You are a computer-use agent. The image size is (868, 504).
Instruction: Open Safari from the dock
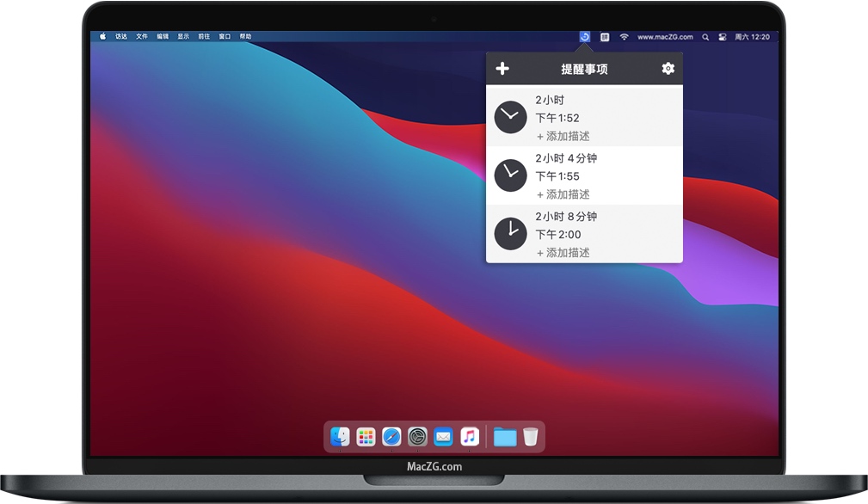[391, 437]
